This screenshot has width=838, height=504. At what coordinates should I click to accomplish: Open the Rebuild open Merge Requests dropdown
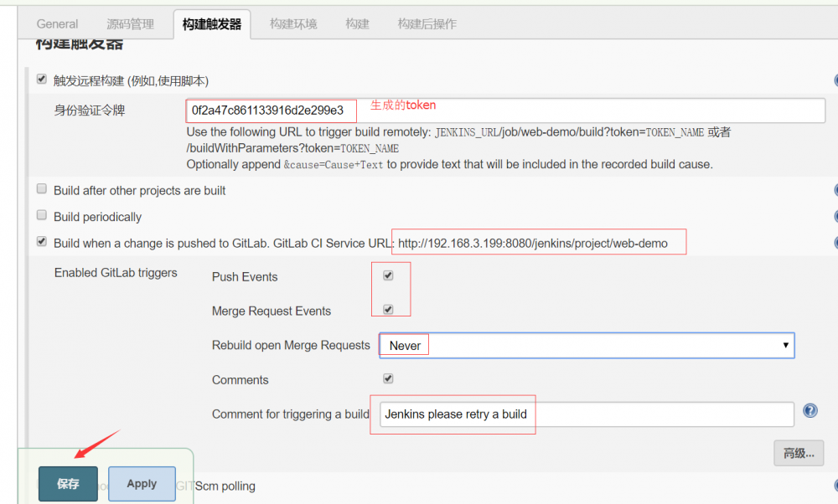pos(585,345)
